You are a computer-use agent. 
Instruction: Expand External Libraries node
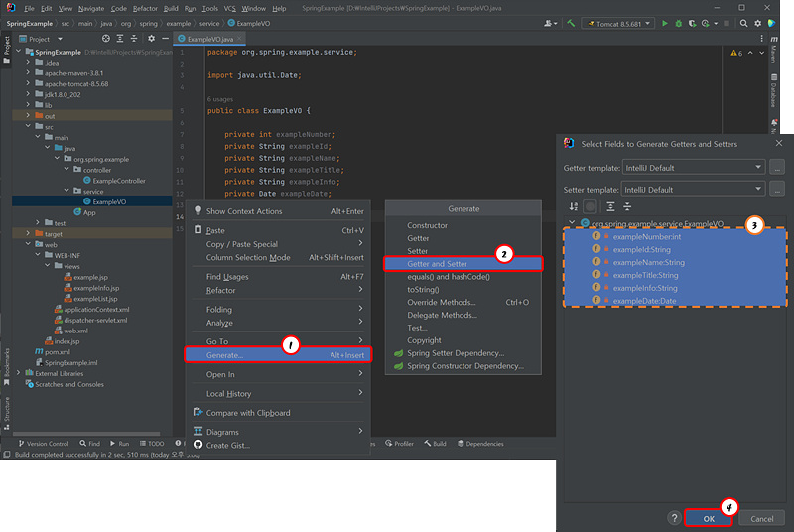pos(19,373)
